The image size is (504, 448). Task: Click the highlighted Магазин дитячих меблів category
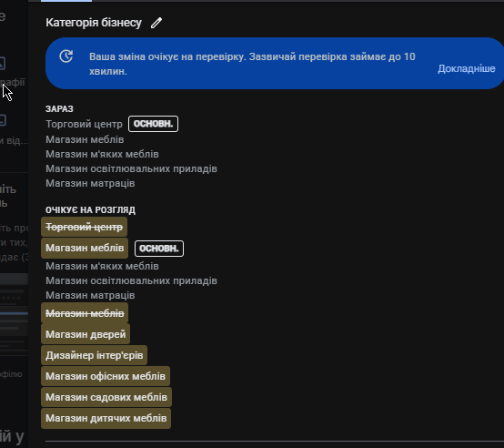tap(106, 419)
